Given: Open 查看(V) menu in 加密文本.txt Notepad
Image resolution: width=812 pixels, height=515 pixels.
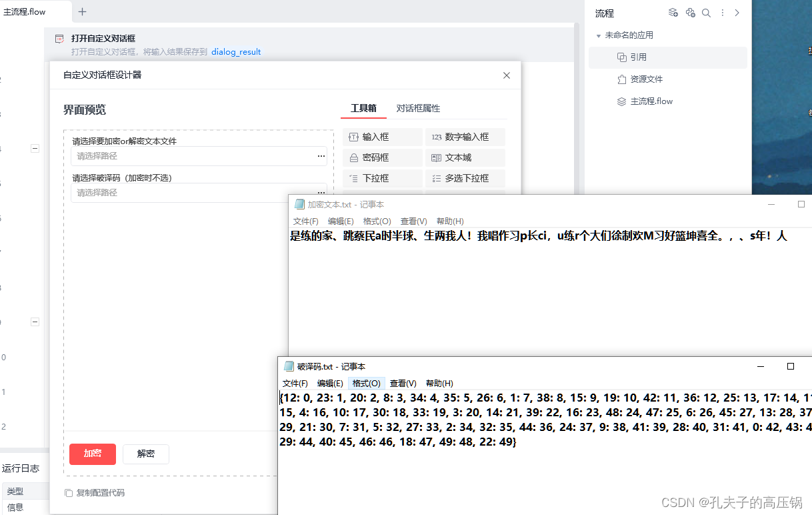Looking at the screenshot, I should pyautogui.click(x=413, y=221).
